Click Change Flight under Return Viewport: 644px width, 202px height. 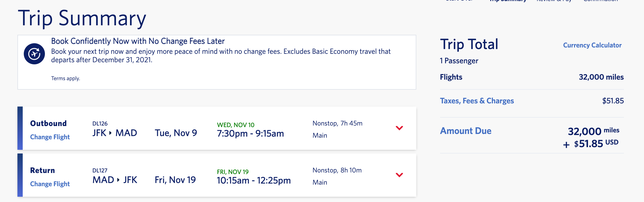click(x=50, y=184)
